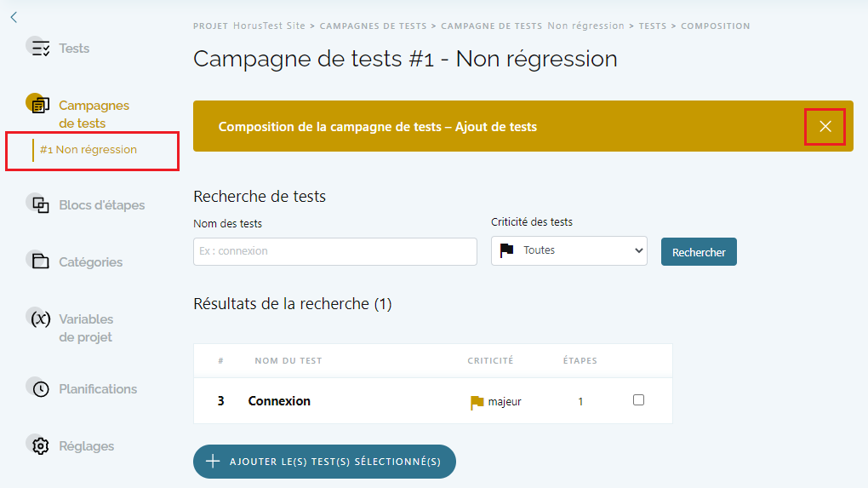Open the Blocs d'étapes menu item
Image resolution: width=868 pixels, height=488 pixels.
coord(101,205)
